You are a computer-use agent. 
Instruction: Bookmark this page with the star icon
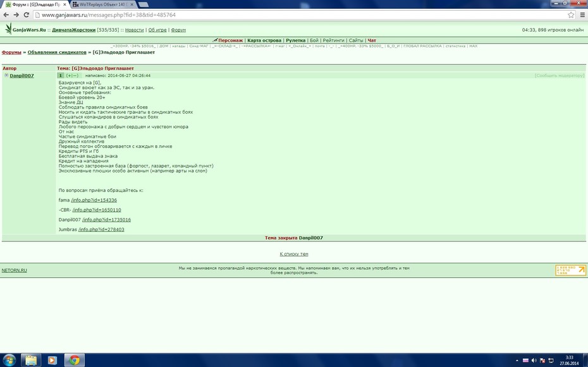[x=571, y=15]
